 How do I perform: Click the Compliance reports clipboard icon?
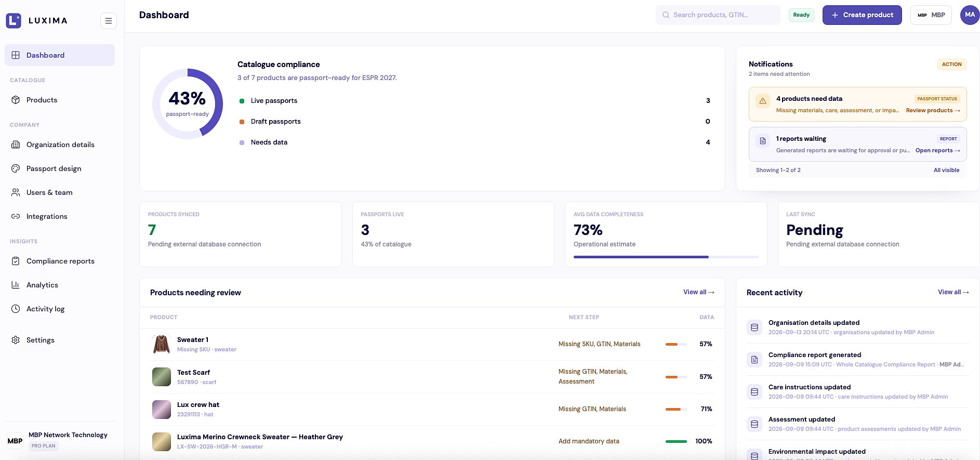point(16,261)
